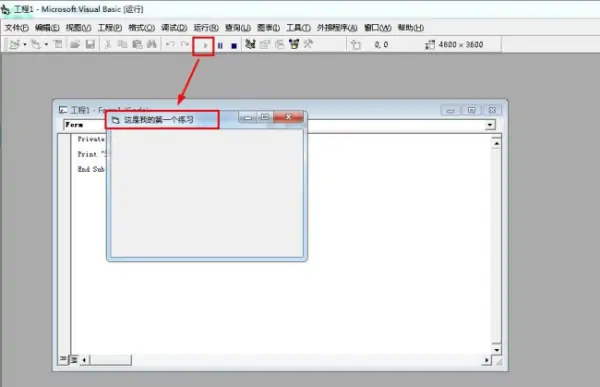The width and height of the screenshot is (600, 387).
Task: Minimize the Form1 code window
Action: point(450,111)
